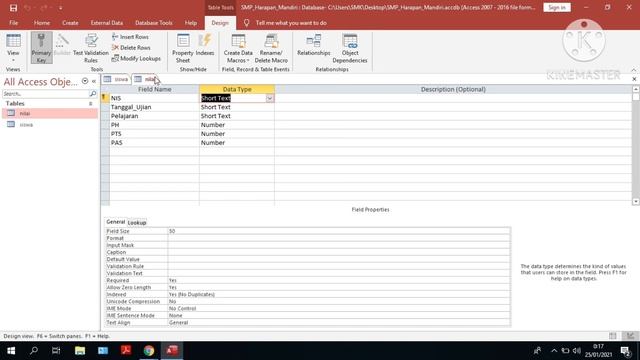Switch to the Home ribbon tab
The width and height of the screenshot is (640, 360).
click(42, 23)
